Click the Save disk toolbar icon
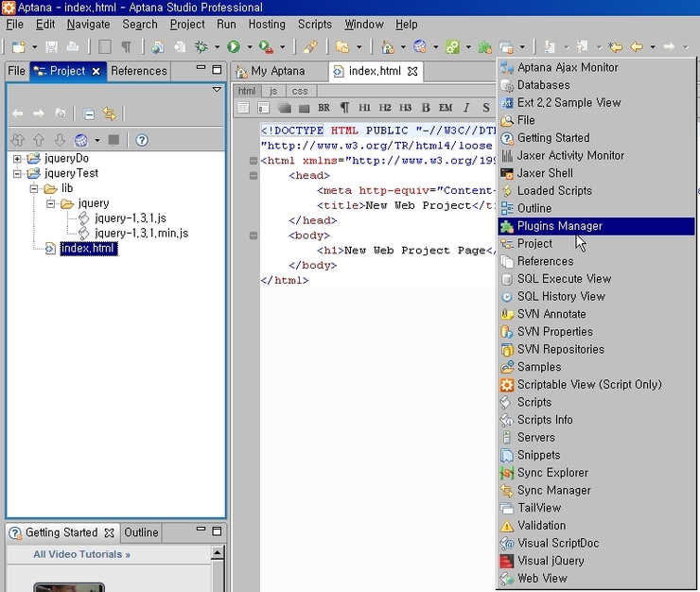 coord(52,47)
